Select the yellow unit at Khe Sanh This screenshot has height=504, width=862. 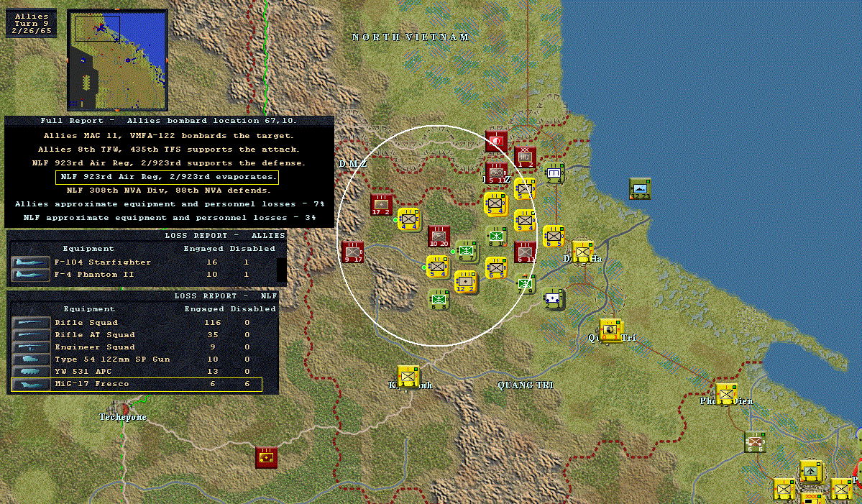click(x=408, y=377)
